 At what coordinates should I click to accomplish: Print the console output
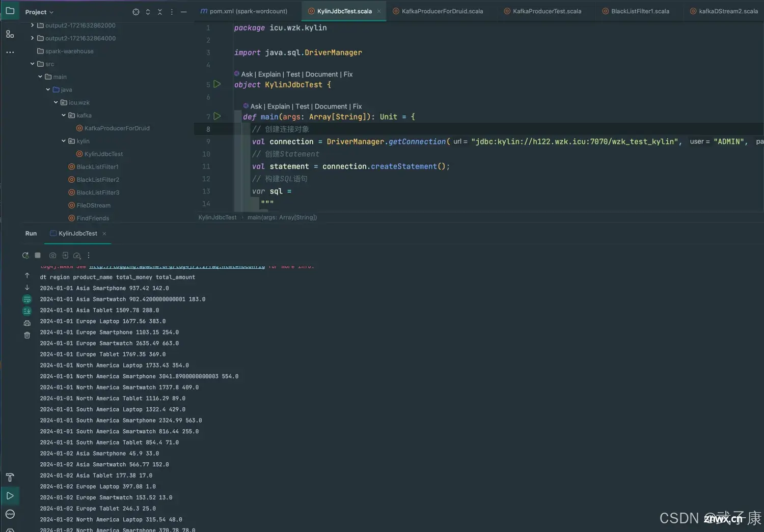point(27,323)
